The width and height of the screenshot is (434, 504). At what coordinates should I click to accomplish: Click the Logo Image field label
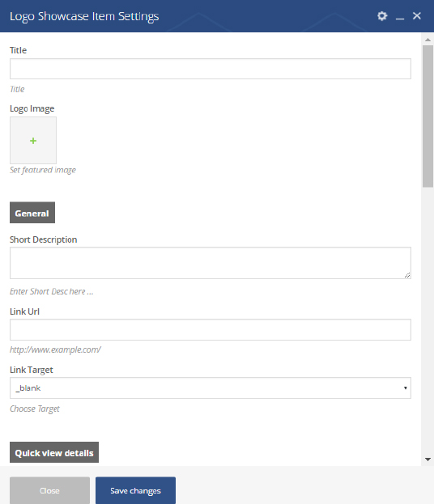(x=32, y=108)
